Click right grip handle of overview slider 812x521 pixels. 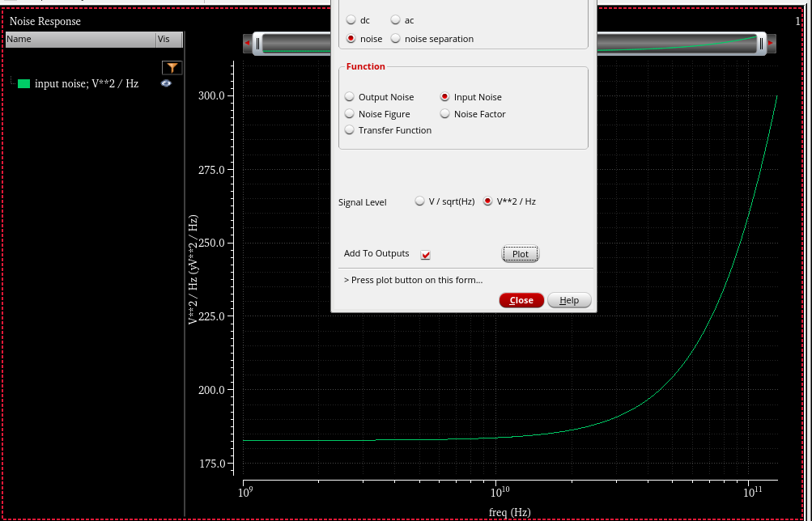click(761, 44)
